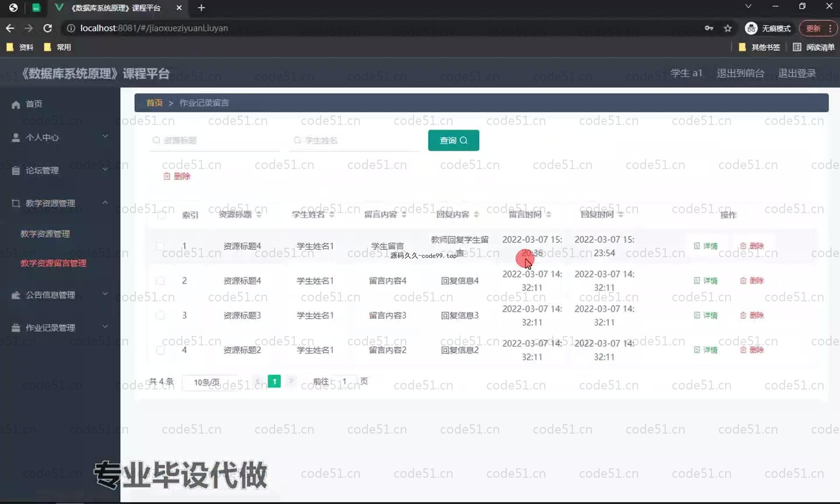Open the 阅读清单 reading list
Image resolution: width=840 pixels, height=504 pixels.
[814, 47]
